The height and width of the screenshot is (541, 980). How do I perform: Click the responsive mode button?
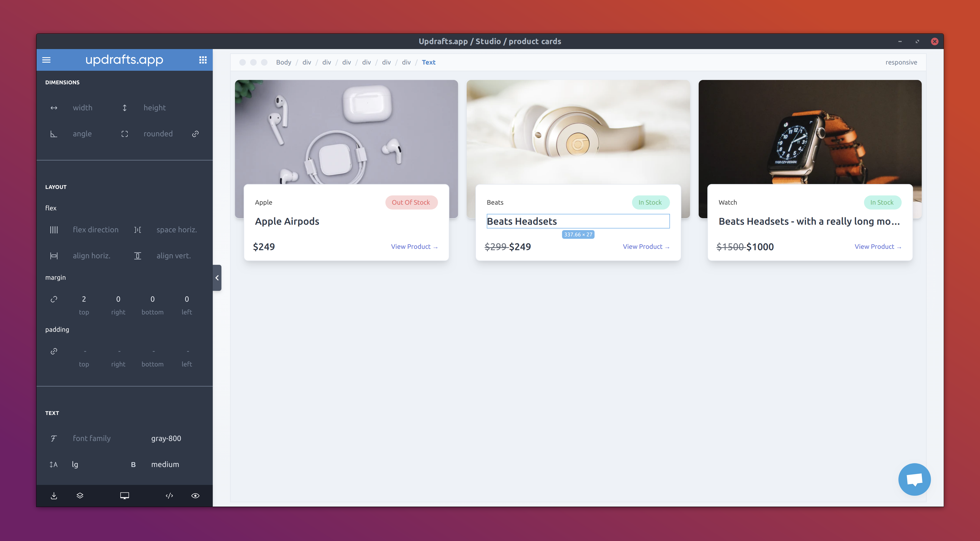901,62
